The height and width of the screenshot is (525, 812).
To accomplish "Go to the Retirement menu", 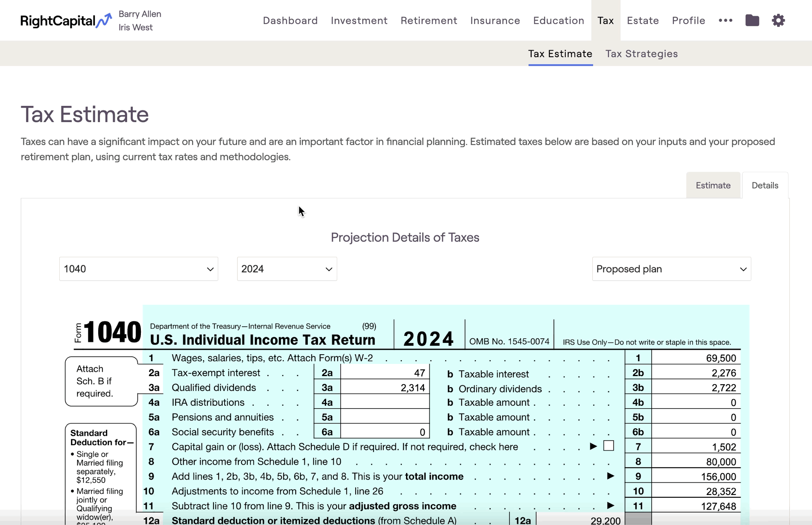I will pos(429,20).
